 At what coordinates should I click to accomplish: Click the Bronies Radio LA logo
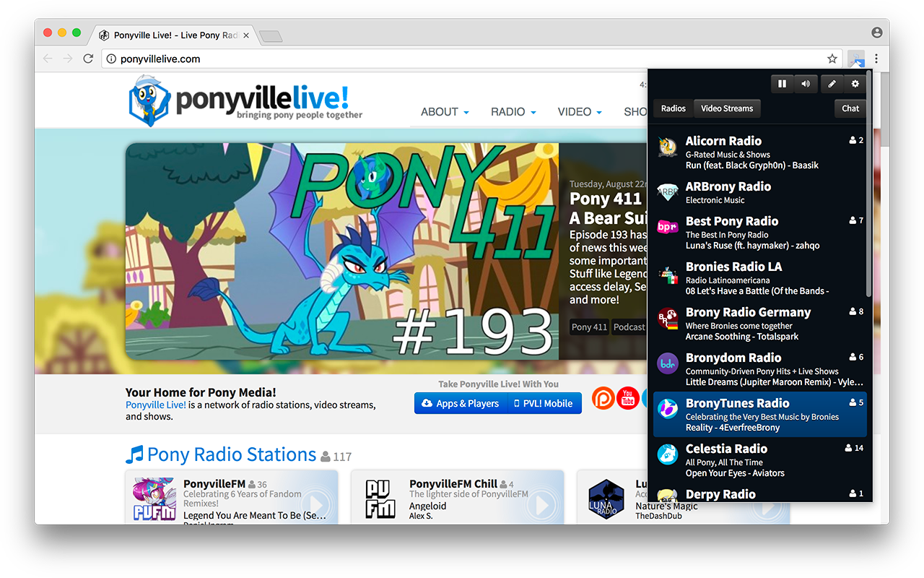tap(668, 275)
